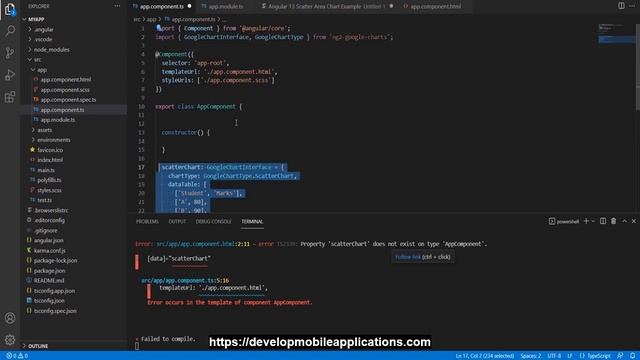Open errors and warnings status indicator
Screen dimensions: 640x360
tap(17, 356)
